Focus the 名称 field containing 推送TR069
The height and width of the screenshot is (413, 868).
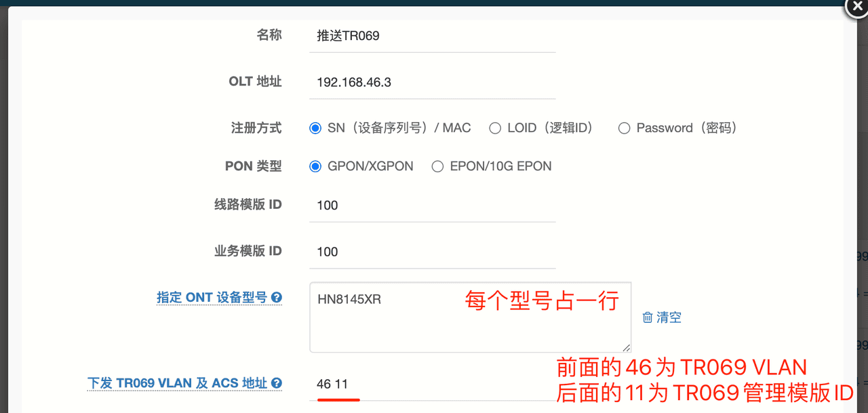(x=432, y=36)
